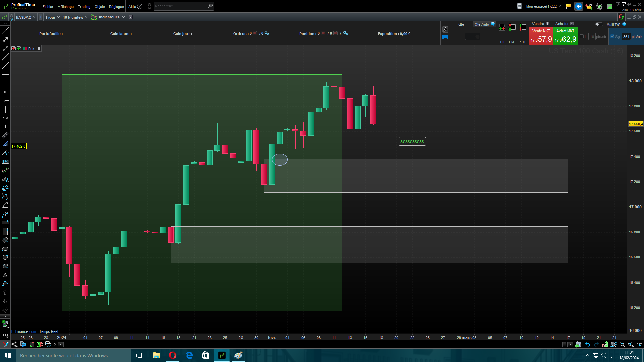Open the NASDAQ instrument dropdown
644x362 pixels.
(25, 17)
